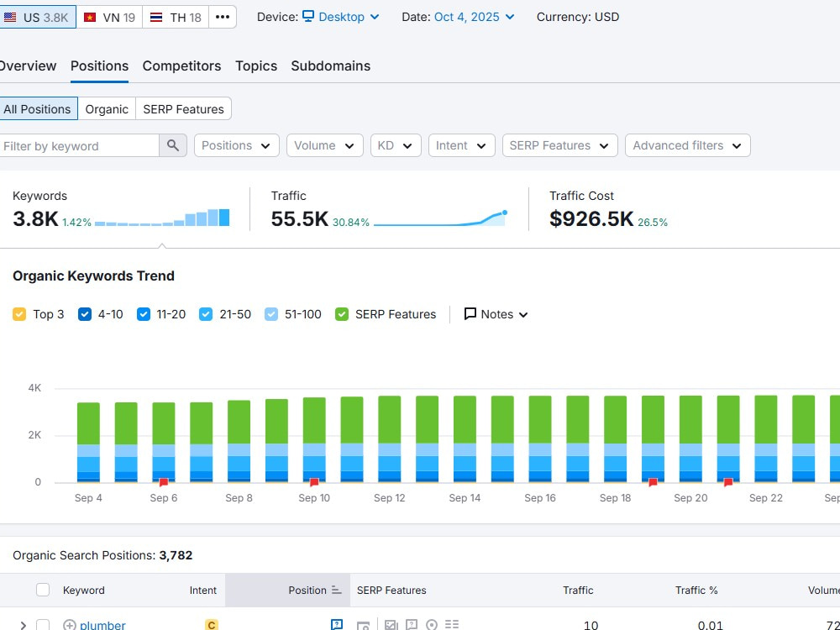Open the Device Desktop dropdown
The image size is (840, 630).
(341, 17)
